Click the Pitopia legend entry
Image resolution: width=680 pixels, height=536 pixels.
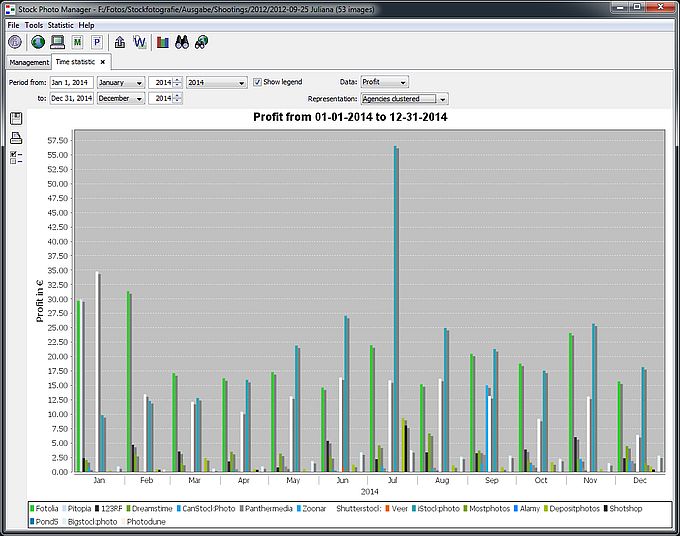77,508
